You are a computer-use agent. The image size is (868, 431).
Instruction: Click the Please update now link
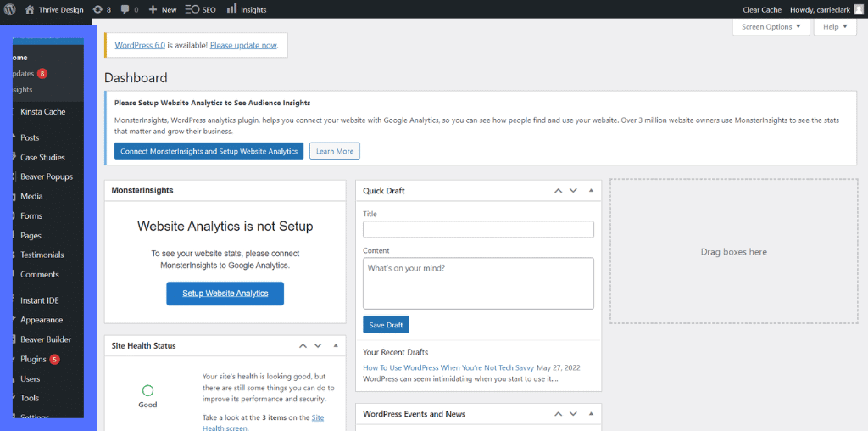point(243,46)
